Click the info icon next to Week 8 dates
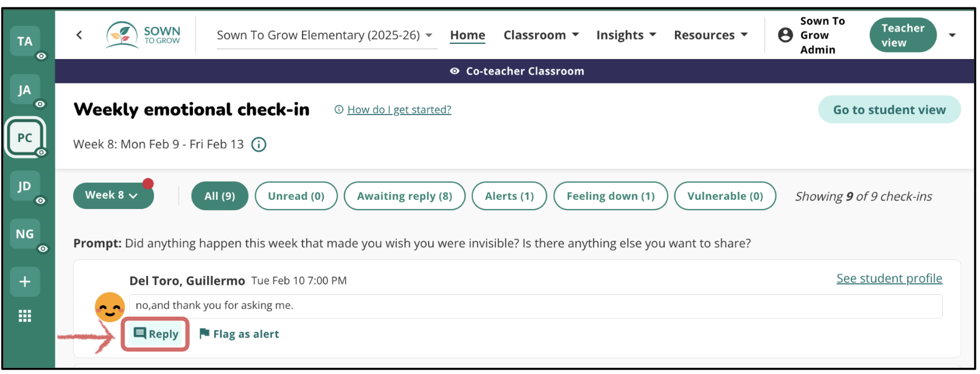Image resolution: width=980 pixels, height=374 pixels. (259, 144)
